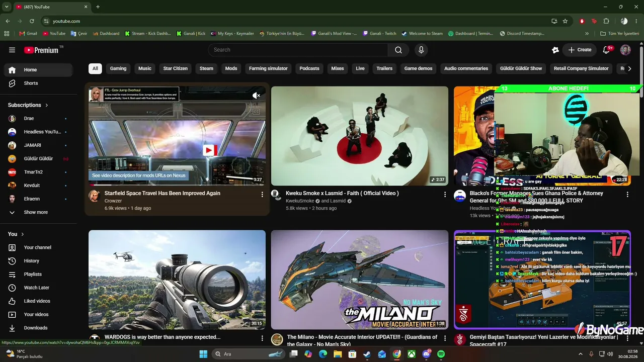
Task: Open the 'Tüm Yer İşaretleri' bookmarks folder
Action: tap(620, 34)
